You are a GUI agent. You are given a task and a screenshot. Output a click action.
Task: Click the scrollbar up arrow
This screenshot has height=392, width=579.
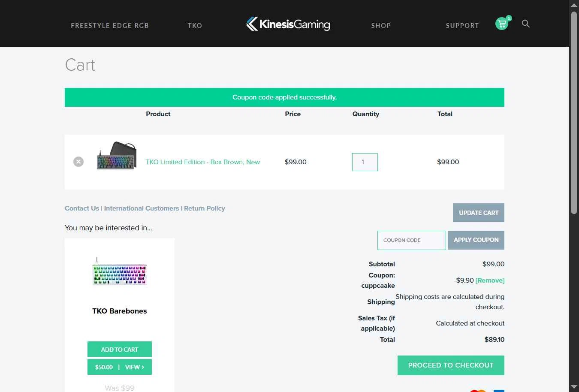(x=574, y=5)
